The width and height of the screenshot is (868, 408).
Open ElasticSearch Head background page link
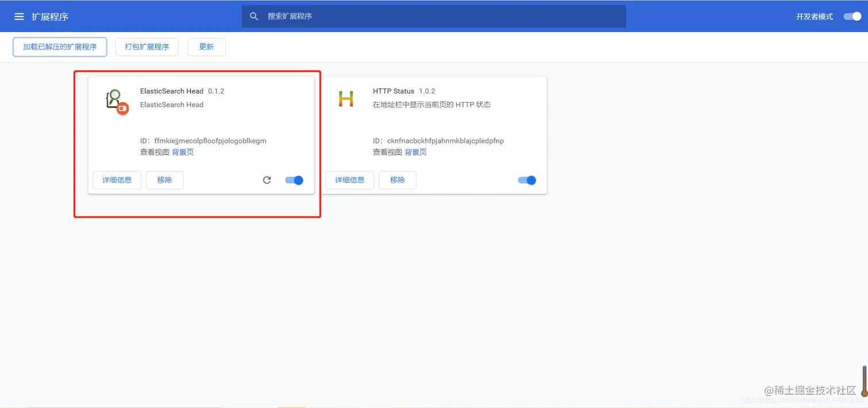click(183, 152)
